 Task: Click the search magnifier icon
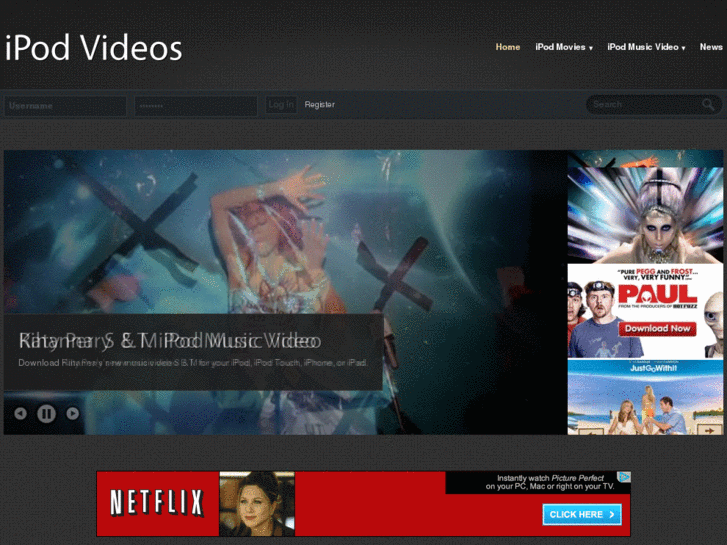pos(708,104)
